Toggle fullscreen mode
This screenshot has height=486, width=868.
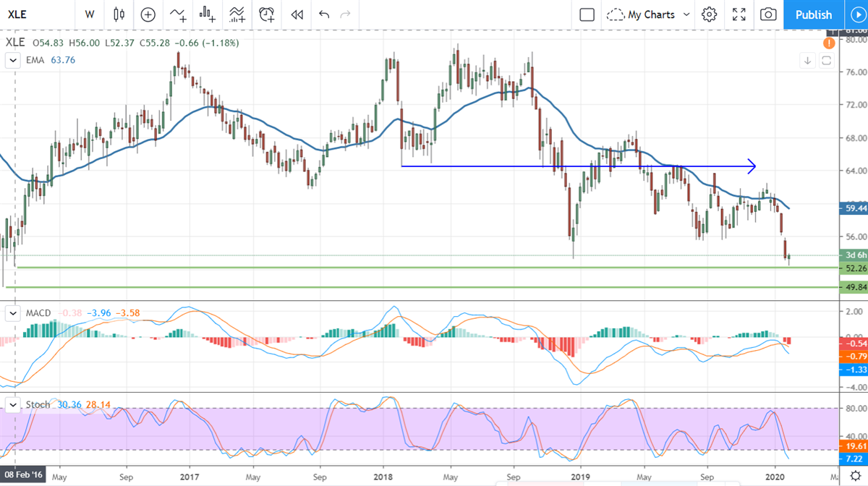(739, 14)
